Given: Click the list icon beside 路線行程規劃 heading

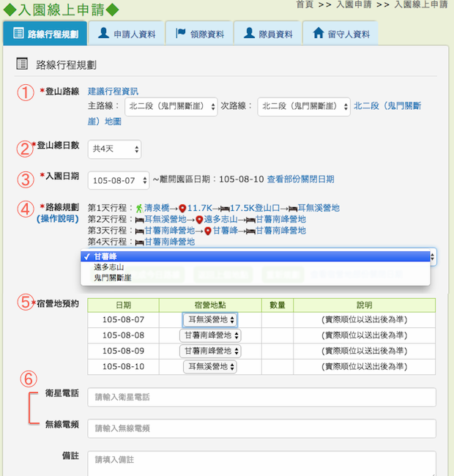Looking at the screenshot, I should point(22,64).
